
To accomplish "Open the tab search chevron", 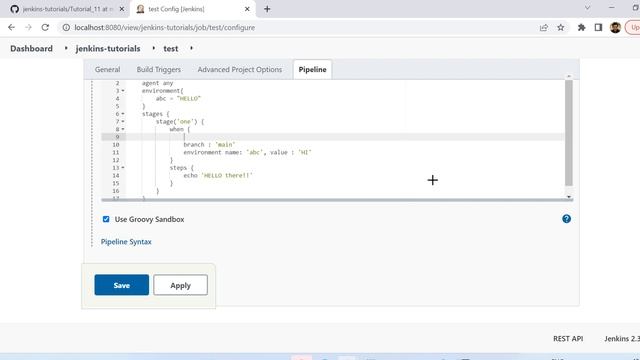I will coord(587,8).
